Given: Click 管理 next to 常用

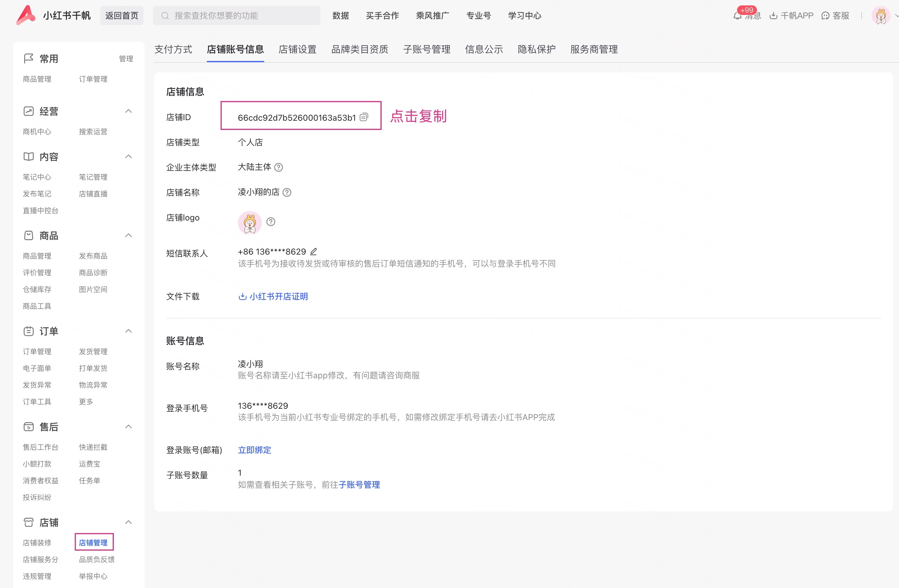Looking at the screenshot, I should 126,59.
